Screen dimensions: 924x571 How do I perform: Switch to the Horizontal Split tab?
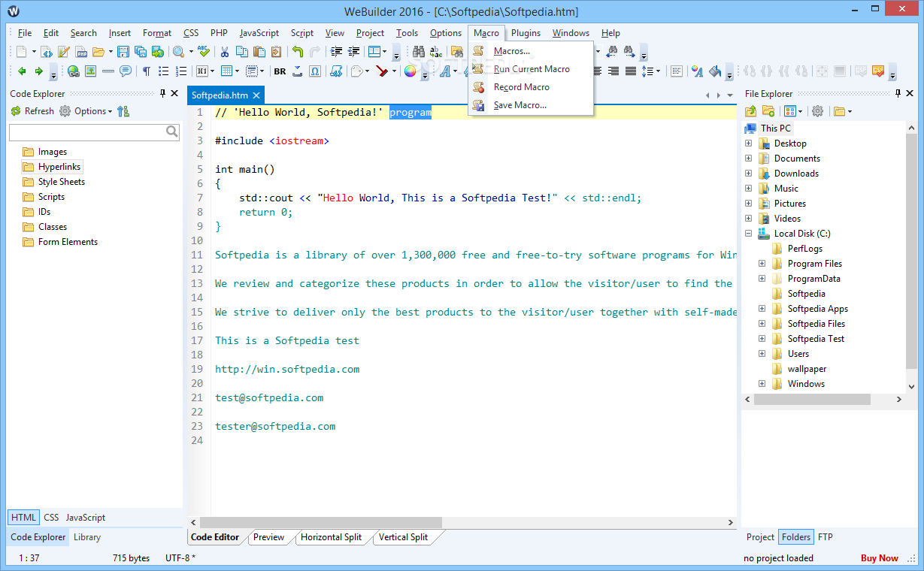(331, 537)
